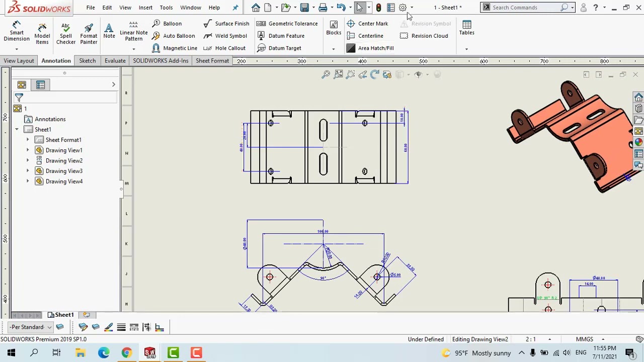
Task: Open the Model Items tool
Action: (x=42, y=33)
